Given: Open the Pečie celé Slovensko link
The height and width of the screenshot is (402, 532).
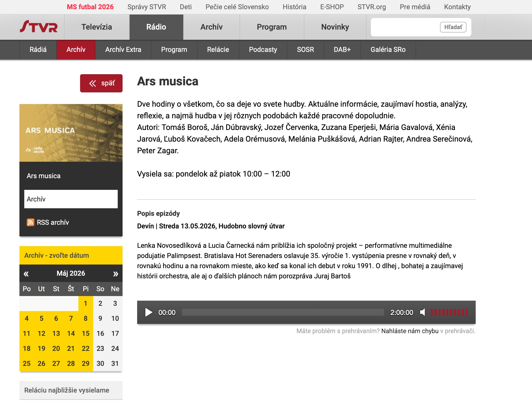Looking at the screenshot, I should (x=237, y=7).
